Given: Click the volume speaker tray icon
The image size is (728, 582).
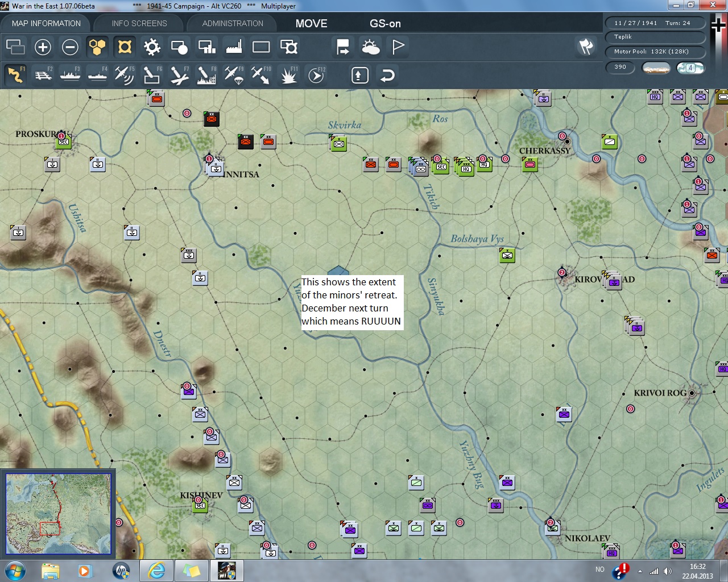Looking at the screenshot, I should (x=668, y=571).
